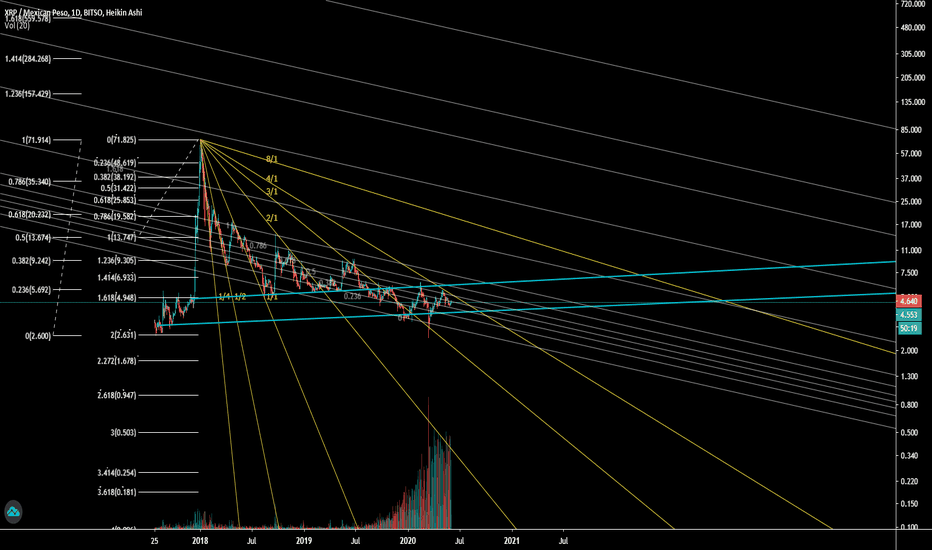Select the 1.414(284.268) Fibonacci level label

click(28, 59)
